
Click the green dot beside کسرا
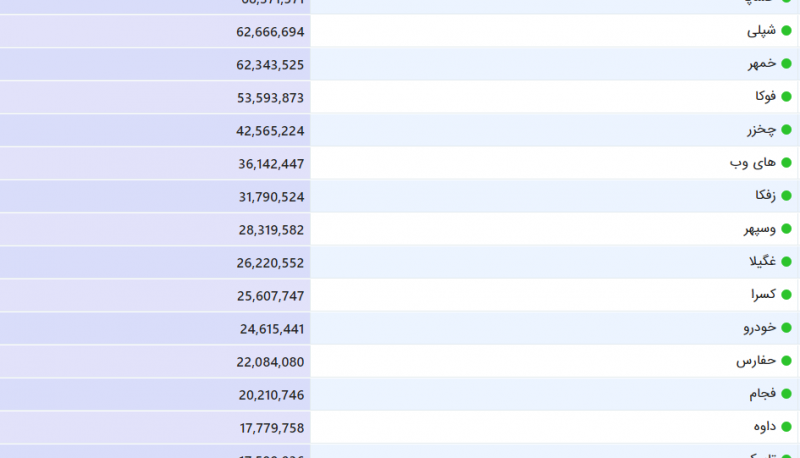pyautogui.click(x=786, y=294)
